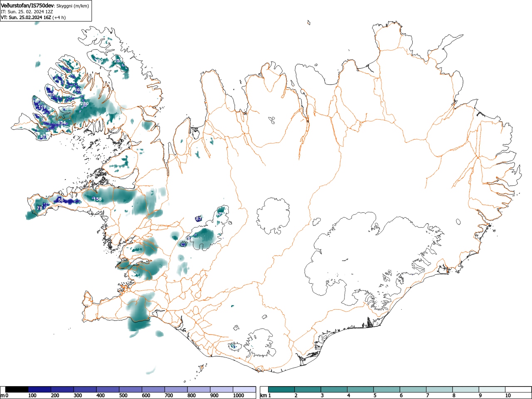Click the 7–8 km legend swatch
Screen dimensions: 532x399
pyautogui.click(x=440, y=389)
